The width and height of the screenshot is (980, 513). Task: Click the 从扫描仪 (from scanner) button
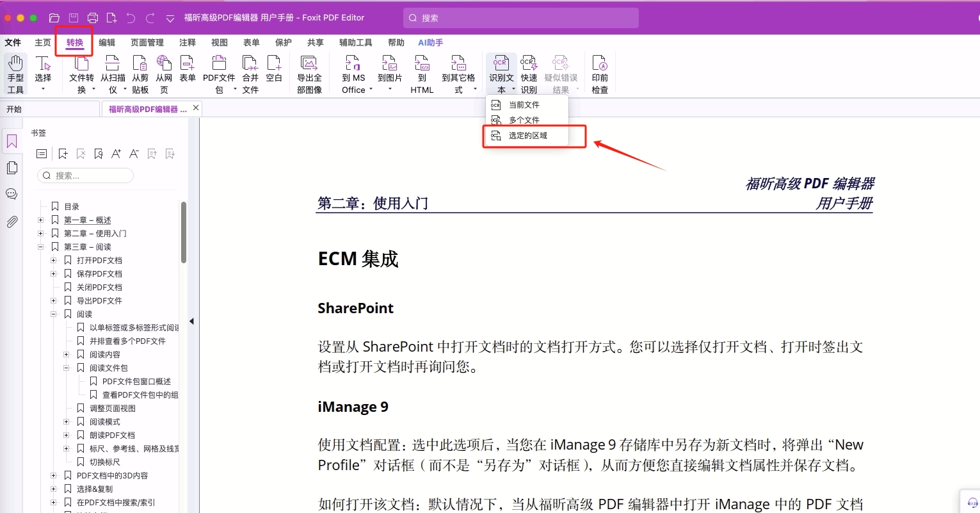click(x=113, y=74)
